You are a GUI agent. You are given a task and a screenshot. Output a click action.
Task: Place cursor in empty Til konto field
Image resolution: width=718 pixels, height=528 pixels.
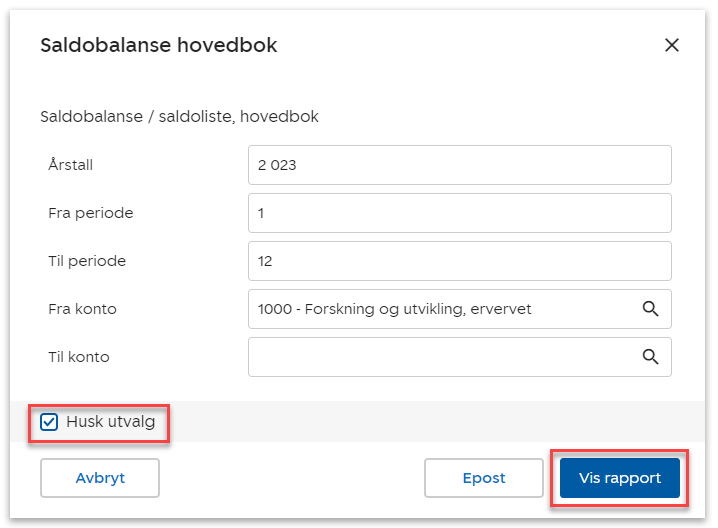440,357
